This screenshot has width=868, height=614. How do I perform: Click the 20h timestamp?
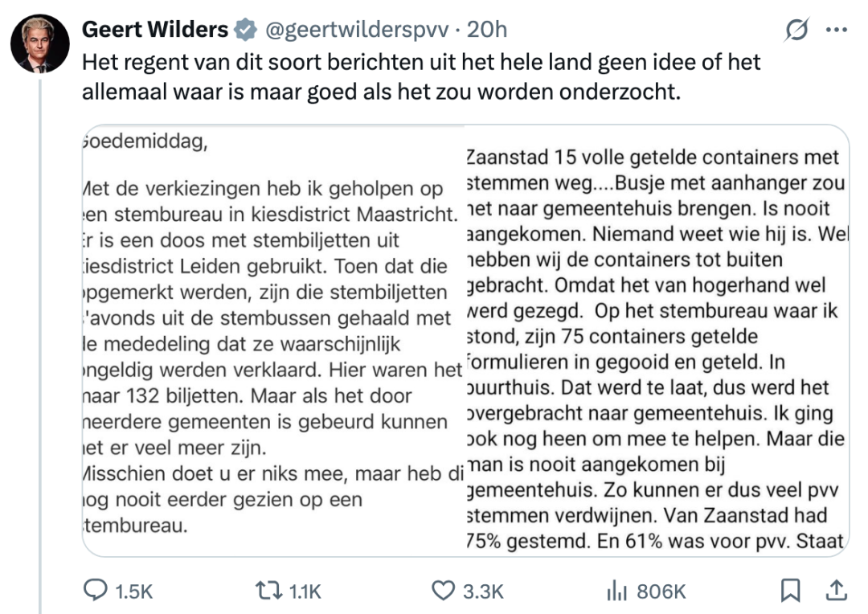487,30
